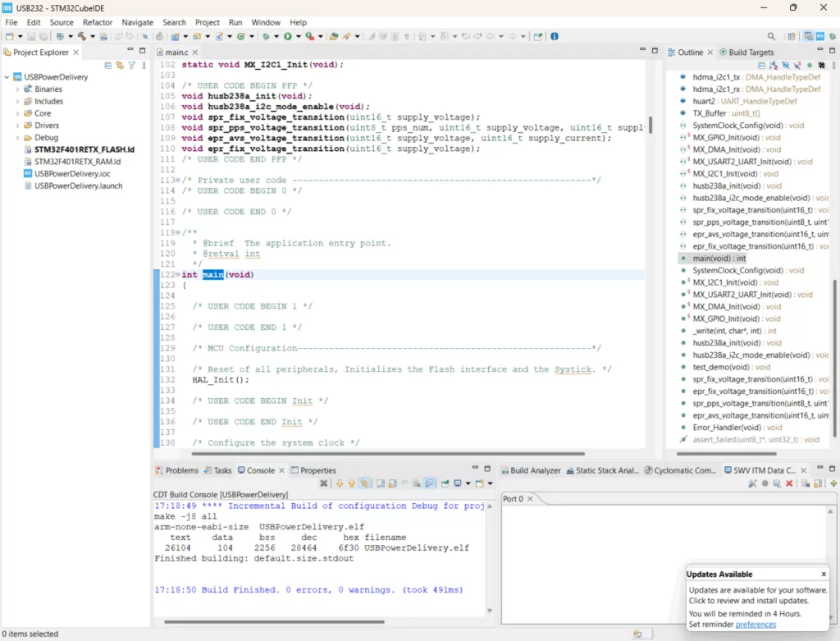Click the Open Element folder icon in toolbar
This screenshot has height=641, width=840.
(x=333, y=36)
